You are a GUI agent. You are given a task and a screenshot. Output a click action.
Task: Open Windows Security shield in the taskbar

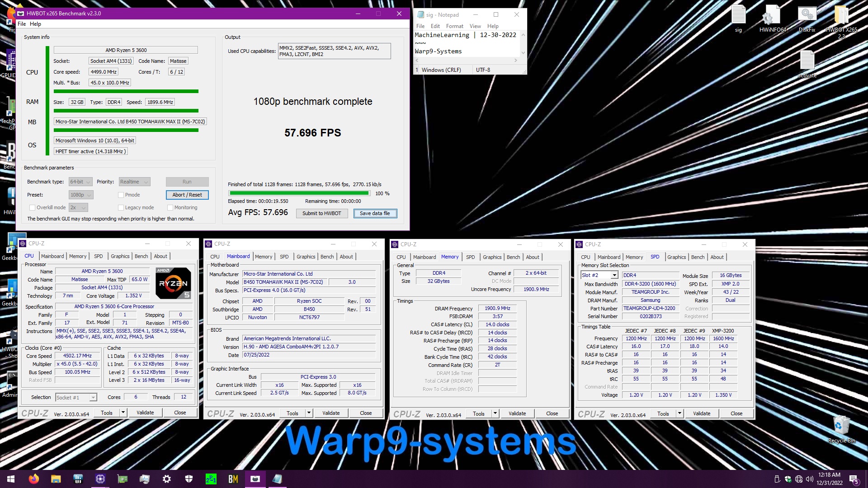click(189, 479)
